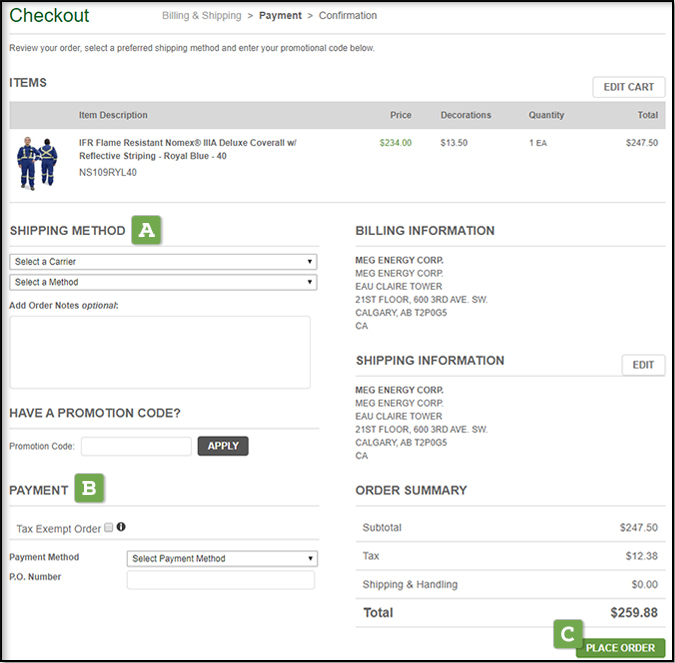Screen dimensions: 675x663
Task: Open the Select Payment Method dropdown
Action: [x=222, y=559]
